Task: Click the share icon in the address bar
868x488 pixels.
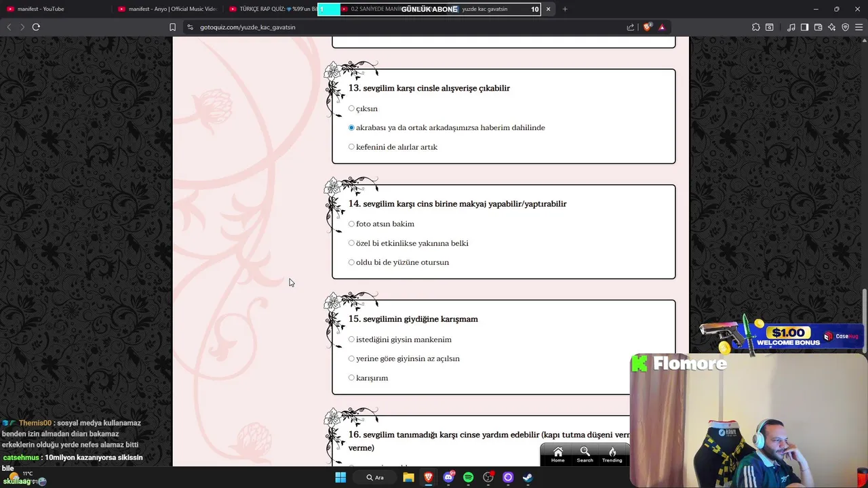Action: (x=631, y=27)
